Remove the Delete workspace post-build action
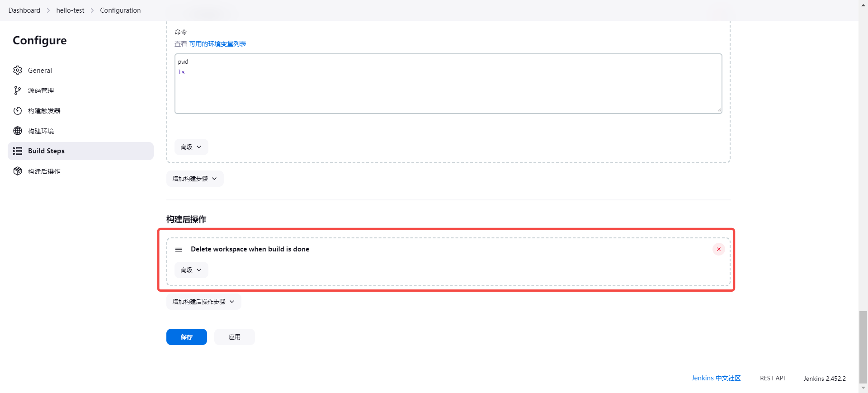868x393 pixels. pyautogui.click(x=718, y=249)
